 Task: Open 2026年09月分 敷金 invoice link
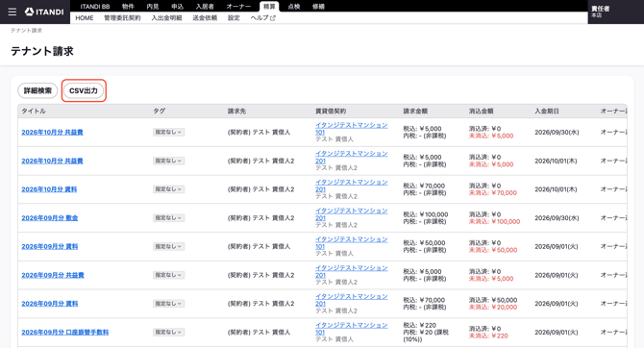50,218
